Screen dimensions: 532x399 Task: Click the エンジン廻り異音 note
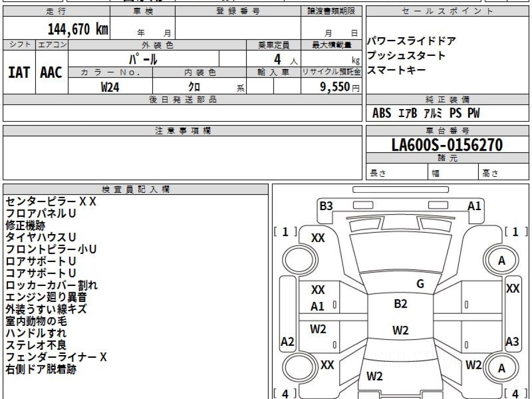(x=46, y=297)
